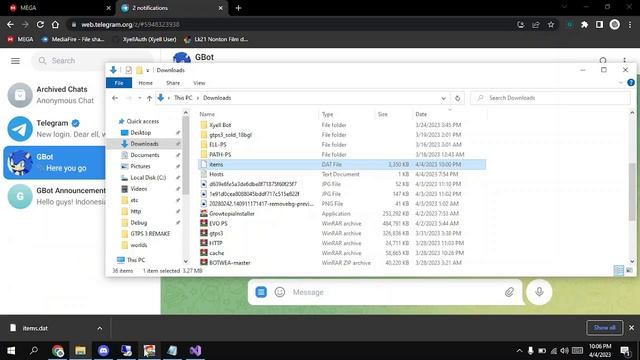
Task: Open Archived Chats entry
Action: click(x=55, y=95)
